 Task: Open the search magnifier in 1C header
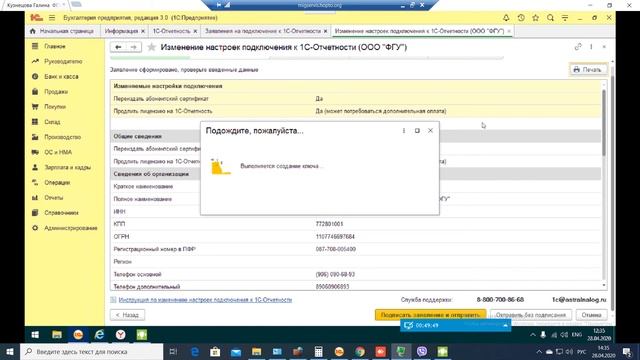tap(550, 18)
